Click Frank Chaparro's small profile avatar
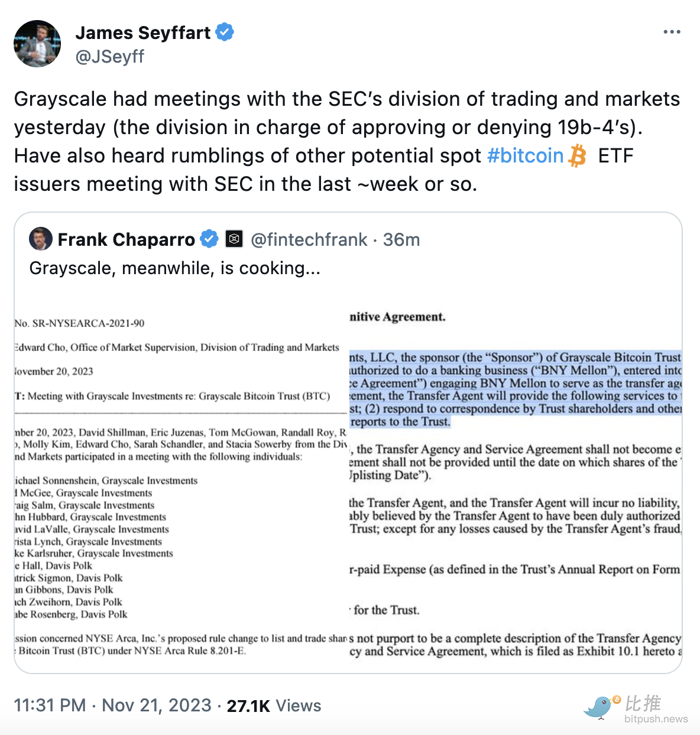 pyautogui.click(x=41, y=239)
